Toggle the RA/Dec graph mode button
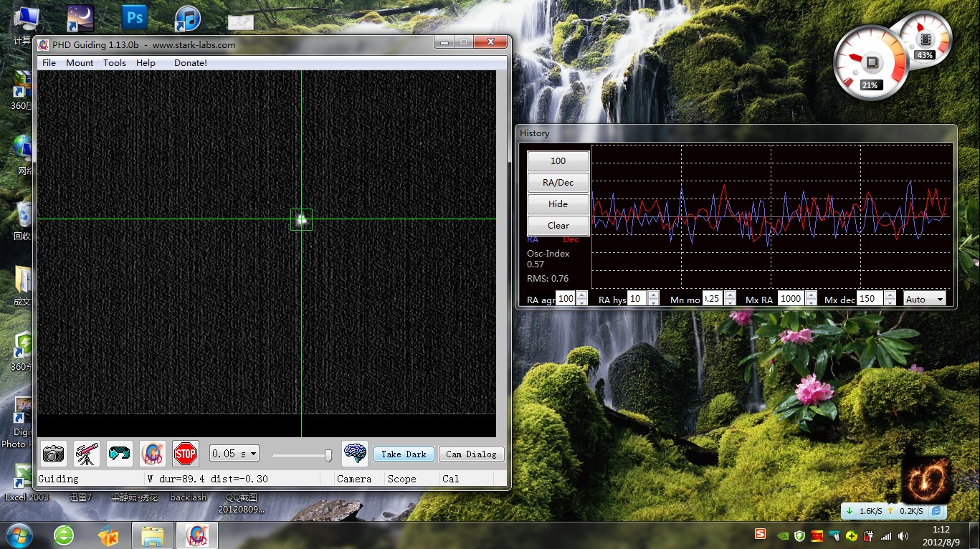Viewport: 980px width, 549px height. [x=558, y=183]
